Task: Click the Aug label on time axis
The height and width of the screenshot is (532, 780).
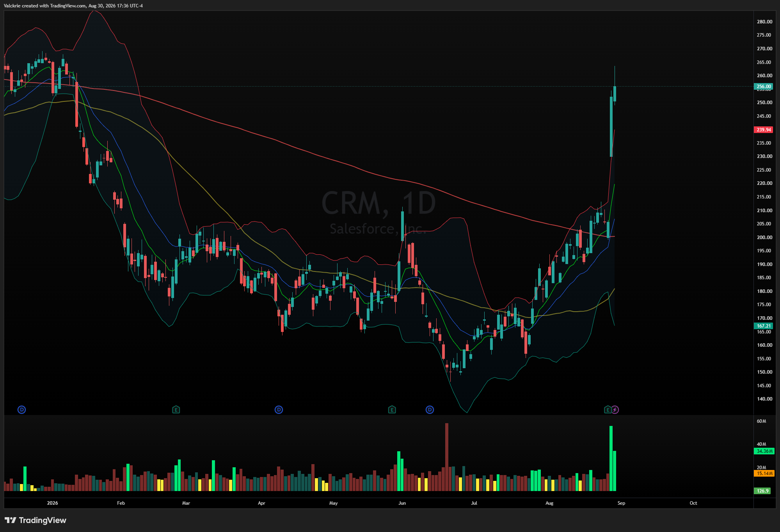Action: tap(549, 503)
